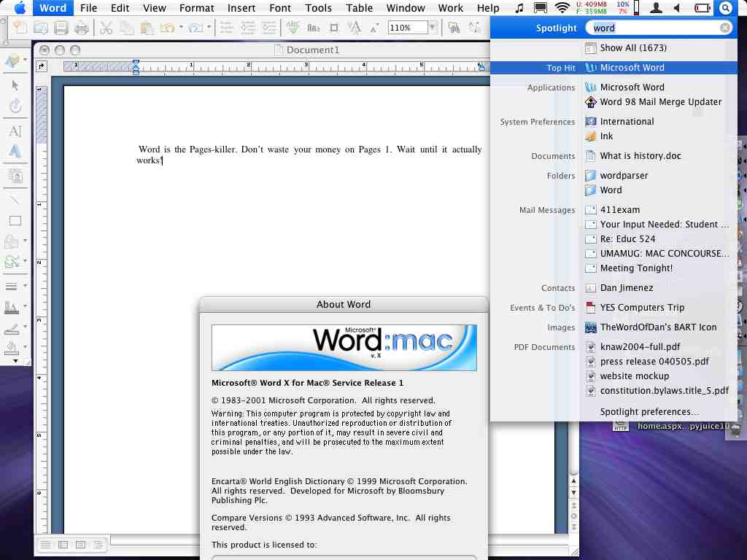This screenshot has width=747, height=560.
Task: Select the Free Rotate drawing tool
Action: coord(15,106)
